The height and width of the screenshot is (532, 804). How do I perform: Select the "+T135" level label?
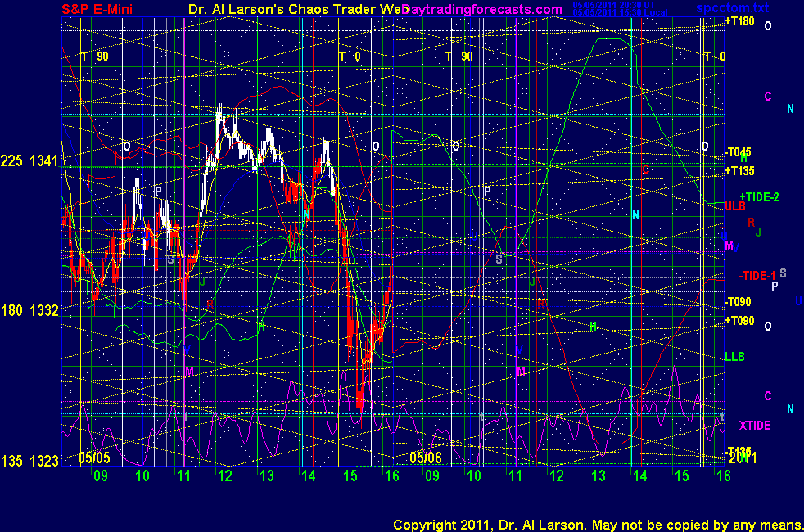(739, 171)
